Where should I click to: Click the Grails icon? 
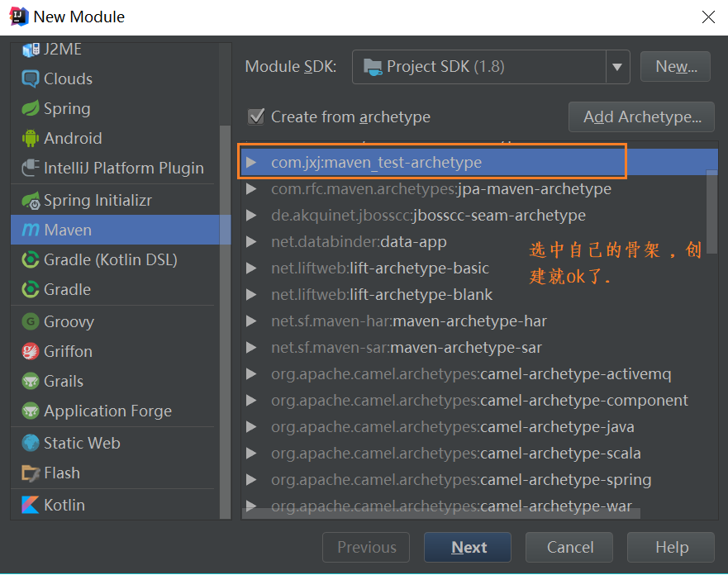pyautogui.click(x=31, y=381)
